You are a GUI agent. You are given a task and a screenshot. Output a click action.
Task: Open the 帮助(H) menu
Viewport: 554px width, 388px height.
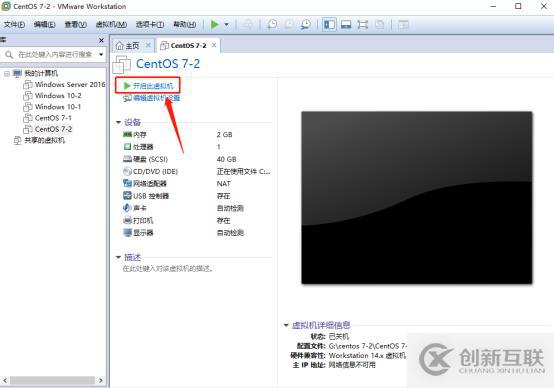click(x=184, y=24)
